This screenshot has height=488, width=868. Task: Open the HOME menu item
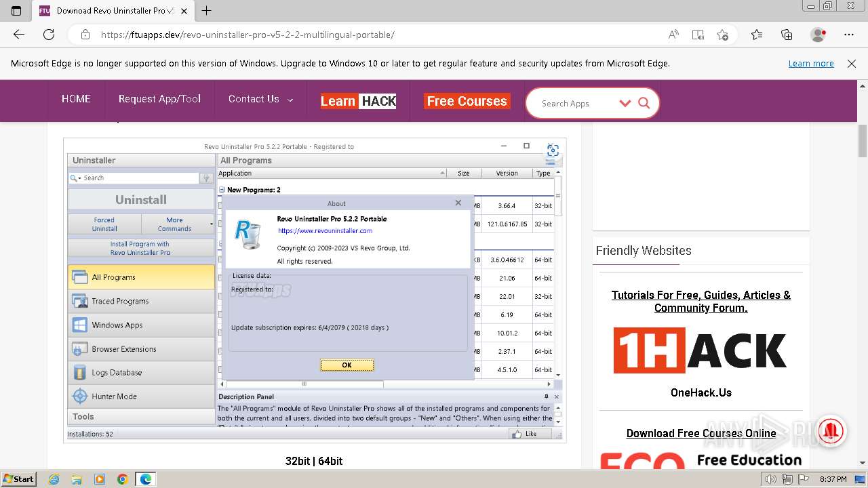[x=76, y=99]
